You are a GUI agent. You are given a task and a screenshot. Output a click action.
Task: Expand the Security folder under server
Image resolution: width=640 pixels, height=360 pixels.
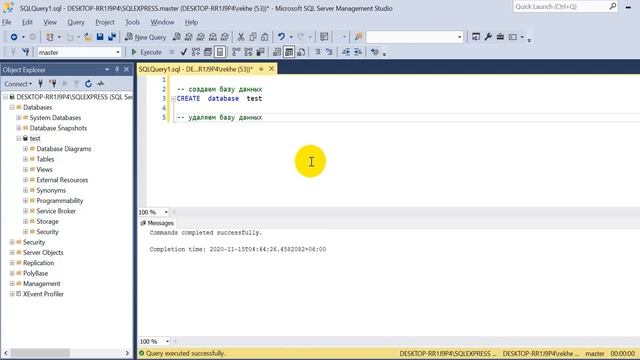click(x=12, y=242)
